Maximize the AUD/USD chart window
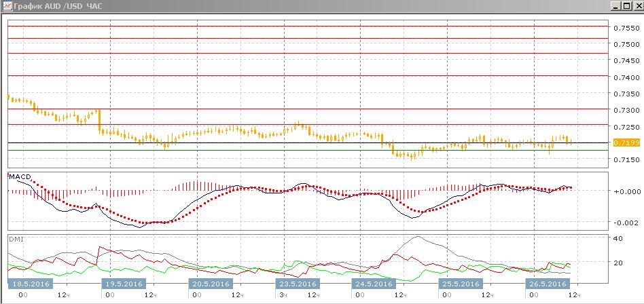Image resolution: width=644 pixels, height=304 pixels. tap(626, 6)
